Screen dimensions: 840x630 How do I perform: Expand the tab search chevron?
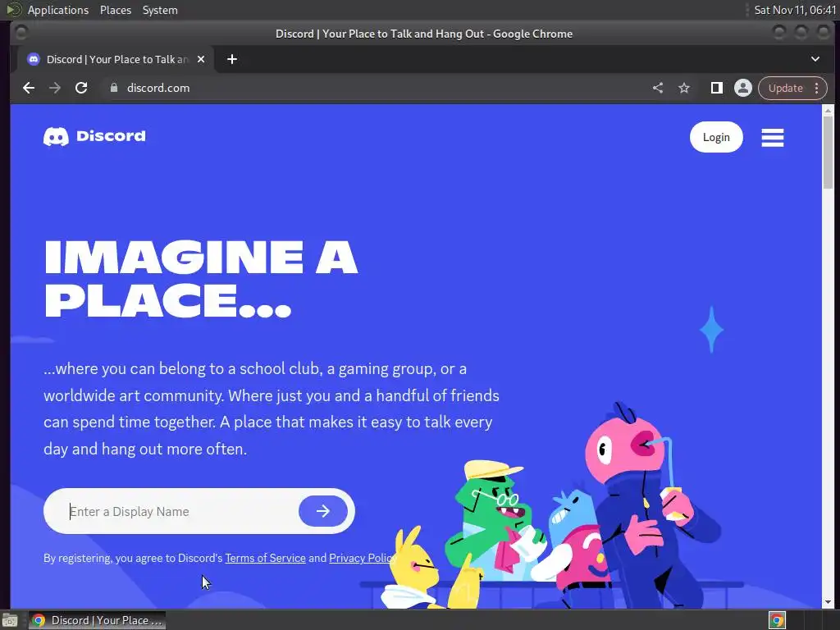815,59
